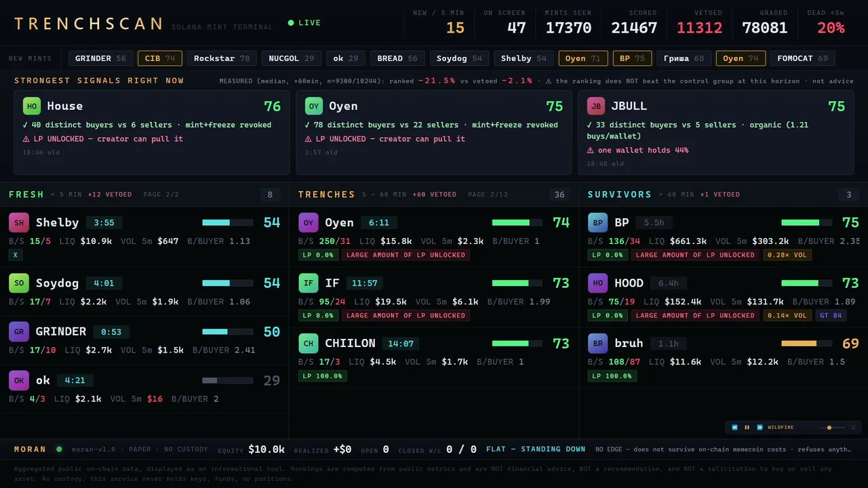Select the BREAD 56 new mint chip
868x488 pixels.
(397, 58)
